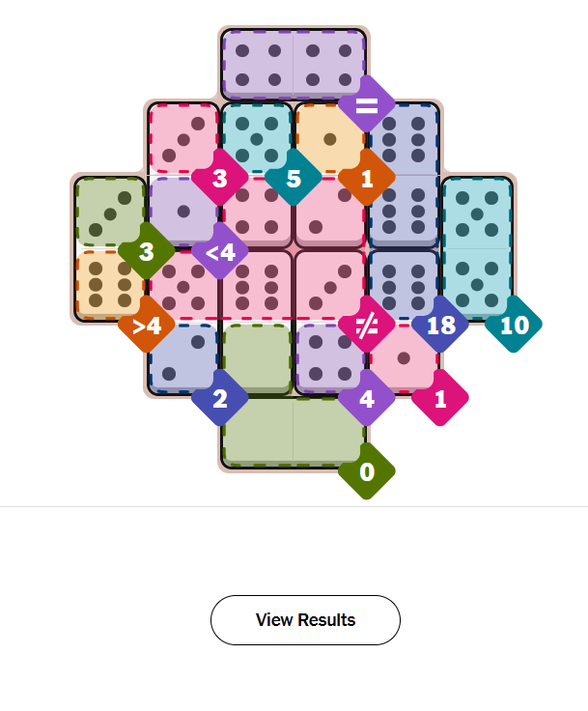The image size is (588, 711).
Task: Click the orange 1 diamond badge
Action: [367, 178]
